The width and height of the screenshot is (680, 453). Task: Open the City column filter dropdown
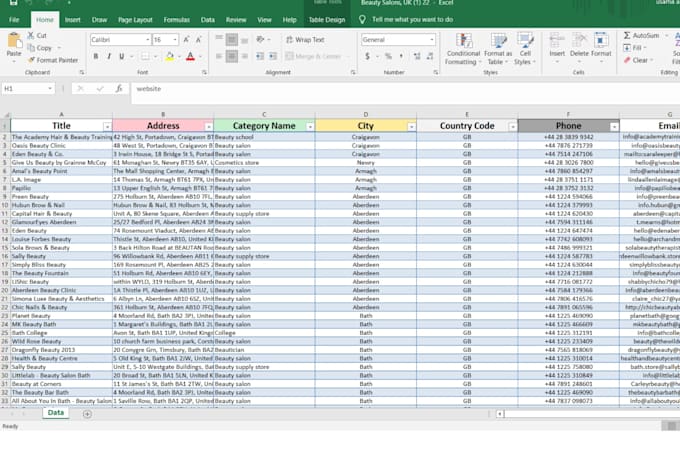(412, 127)
